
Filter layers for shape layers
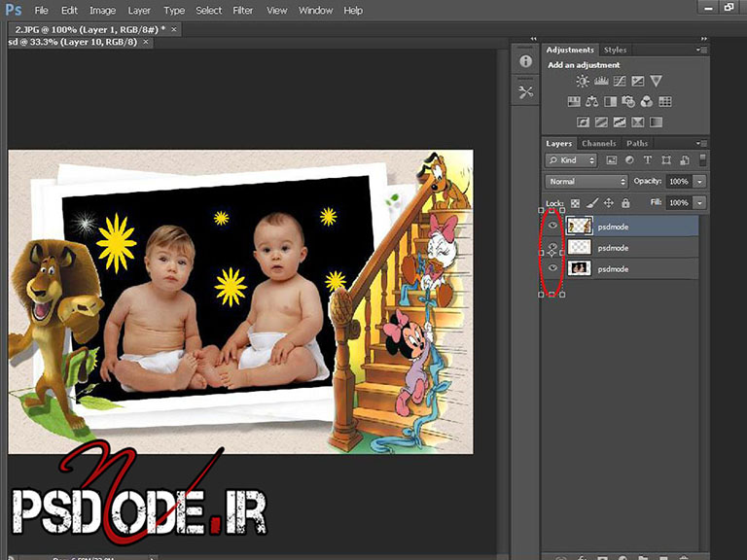pyautogui.click(x=666, y=160)
